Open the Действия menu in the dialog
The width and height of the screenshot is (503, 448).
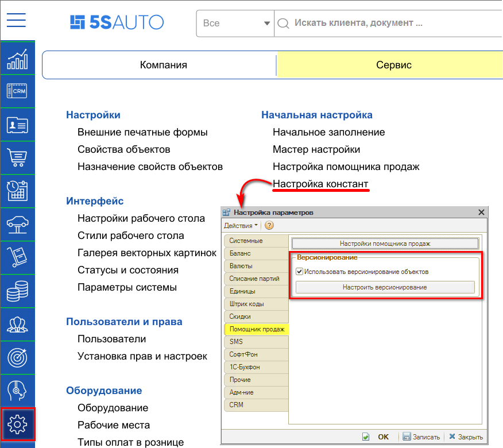[240, 225]
